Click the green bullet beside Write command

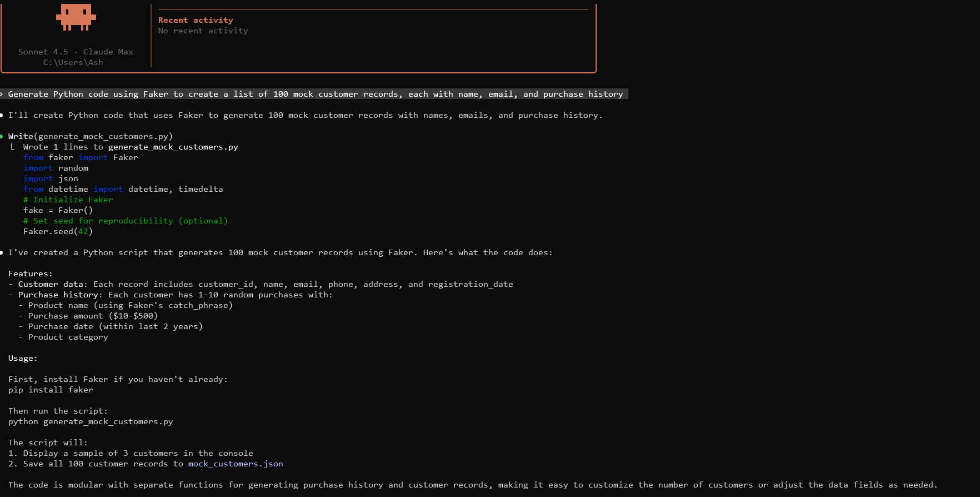tap(2, 136)
